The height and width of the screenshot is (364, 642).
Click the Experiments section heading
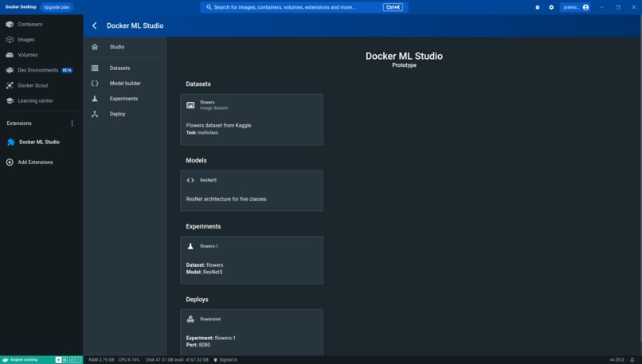pyautogui.click(x=203, y=226)
